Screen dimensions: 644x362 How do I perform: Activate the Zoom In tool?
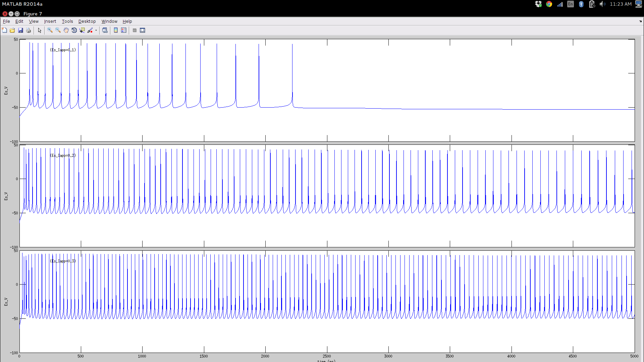click(x=50, y=30)
